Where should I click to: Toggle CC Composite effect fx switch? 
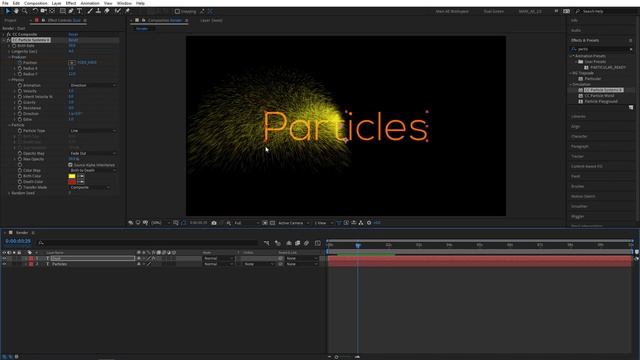pos(8,35)
